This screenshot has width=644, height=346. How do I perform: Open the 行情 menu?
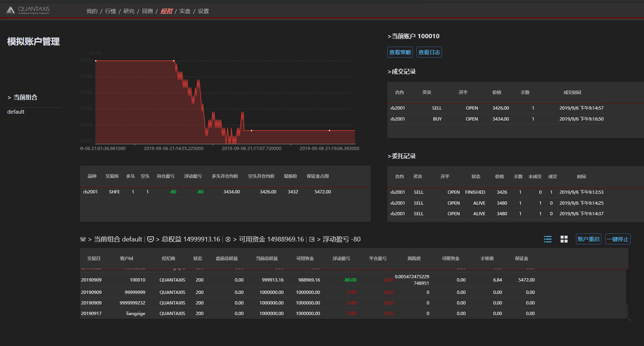(110, 11)
